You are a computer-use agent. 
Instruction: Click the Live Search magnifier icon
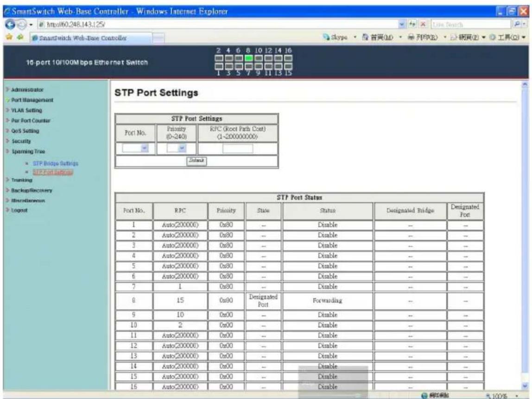click(517, 25)
